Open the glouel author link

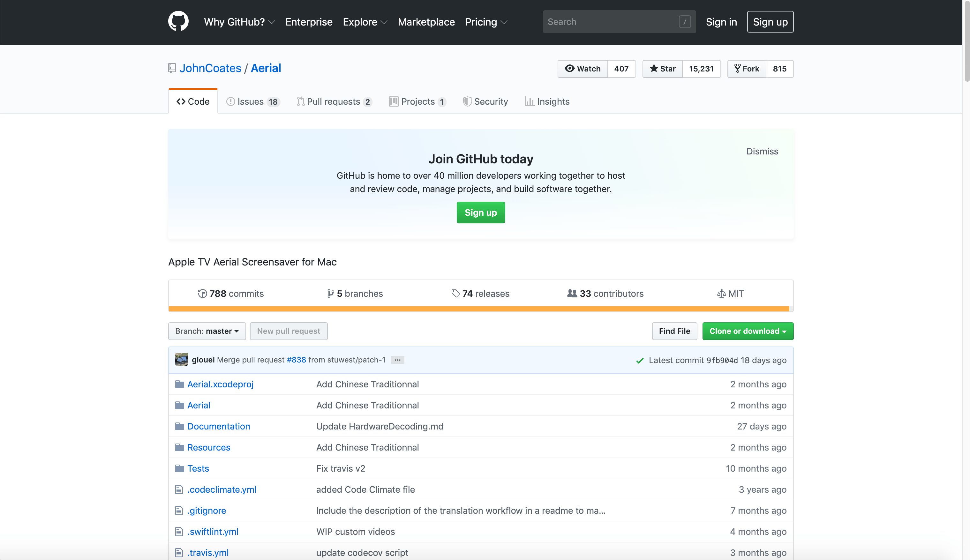tap(203, 360)
